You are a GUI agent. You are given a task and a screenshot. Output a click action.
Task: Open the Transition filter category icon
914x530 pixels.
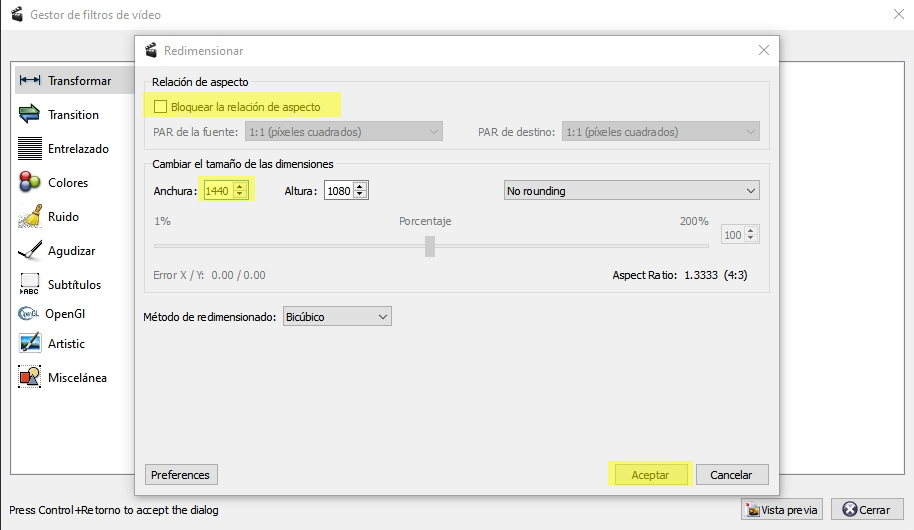click(30, 115)
